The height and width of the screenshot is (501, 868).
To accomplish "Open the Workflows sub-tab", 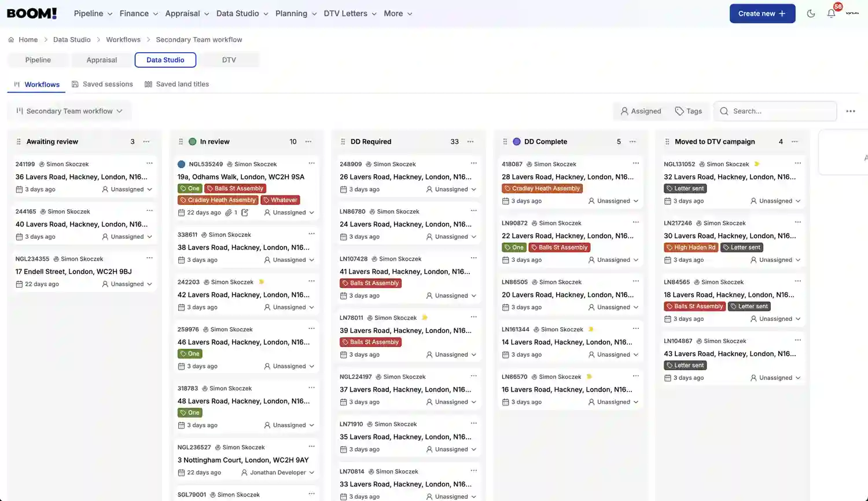I will (x=36, y=85).
